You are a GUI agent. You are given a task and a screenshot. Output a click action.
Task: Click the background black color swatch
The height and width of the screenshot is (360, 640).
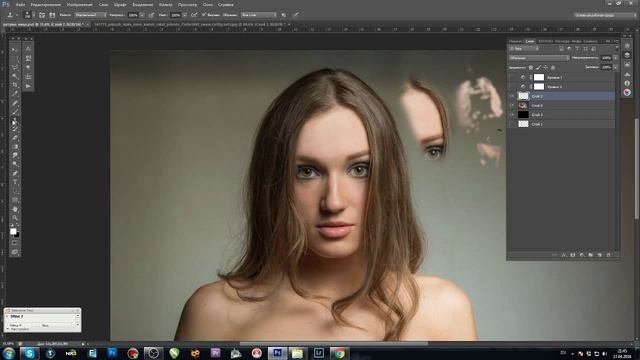coord(17,235)
